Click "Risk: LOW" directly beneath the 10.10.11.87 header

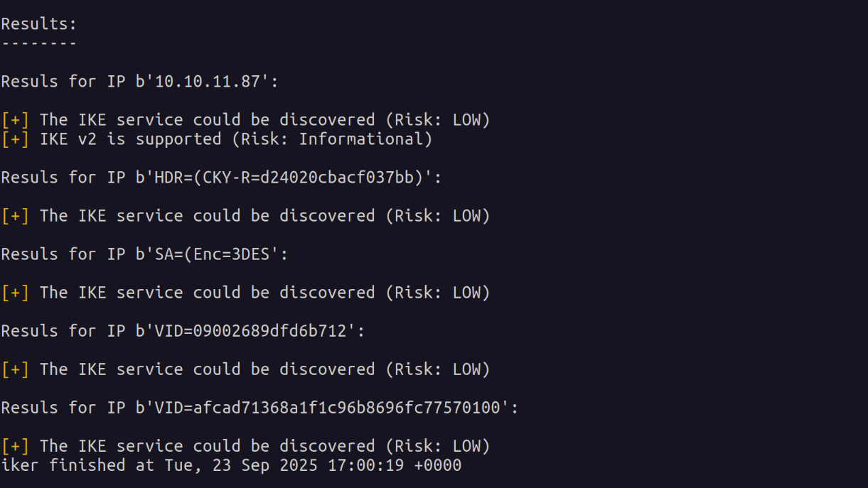point(438,120)
